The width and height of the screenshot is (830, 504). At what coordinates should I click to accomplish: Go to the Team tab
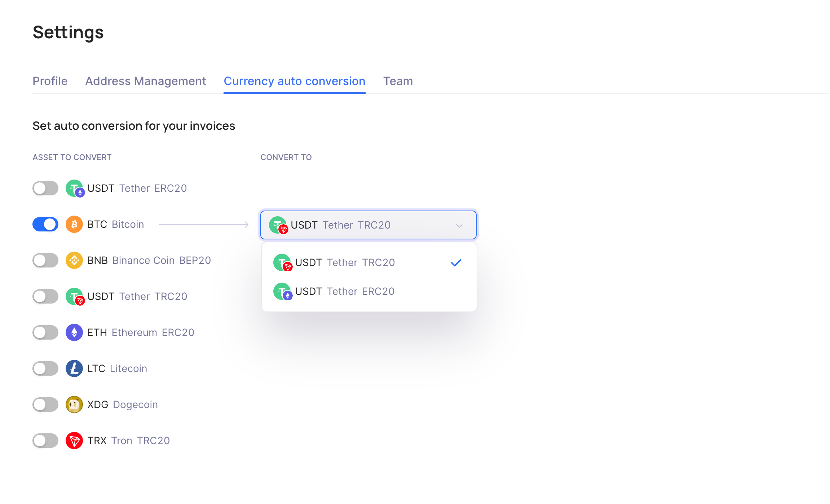(x=398, y=81)
